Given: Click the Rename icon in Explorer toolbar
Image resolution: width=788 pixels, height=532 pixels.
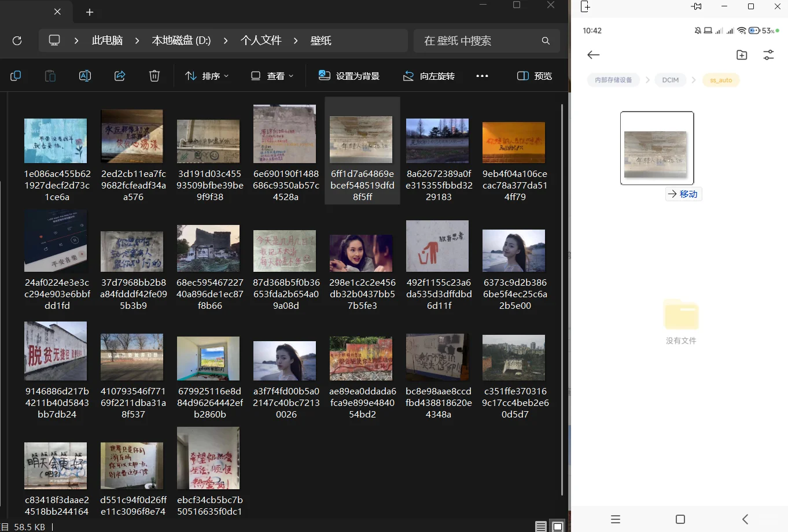Looking at the screenshot, I should [85, 76].
